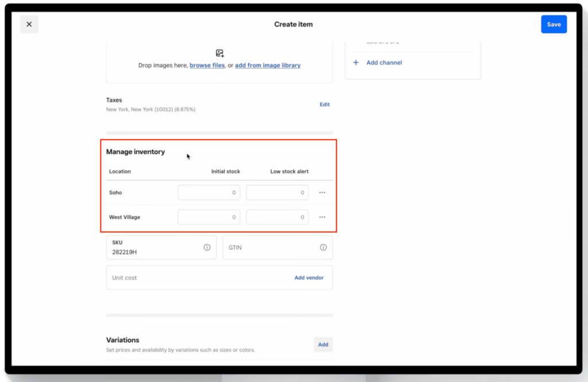
Task: Click the Add vendor link
Action: [309, 277]
